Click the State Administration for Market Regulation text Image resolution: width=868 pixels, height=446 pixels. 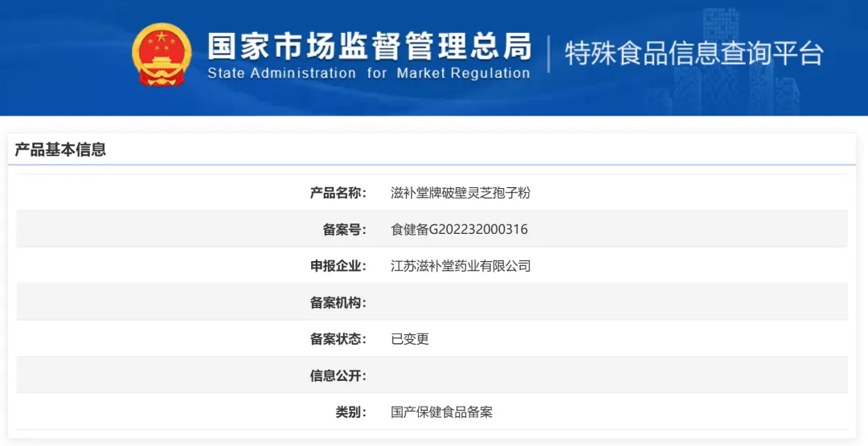coord(369,74)
